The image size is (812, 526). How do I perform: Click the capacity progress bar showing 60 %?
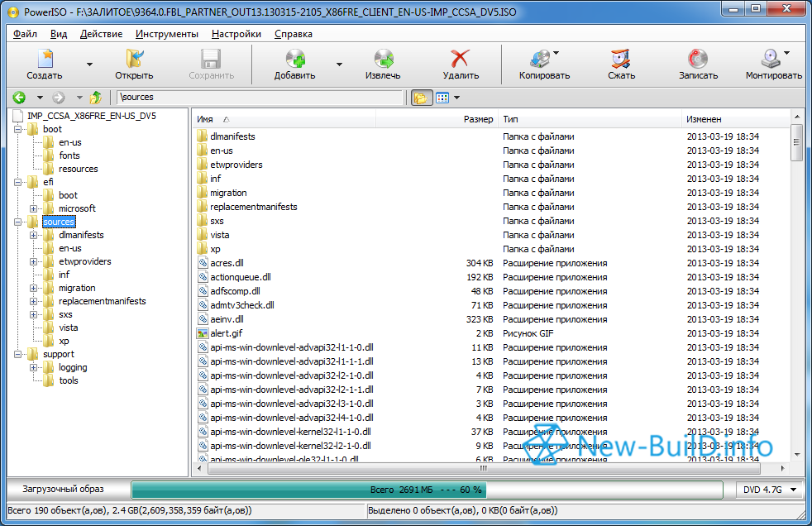[427, 490]
